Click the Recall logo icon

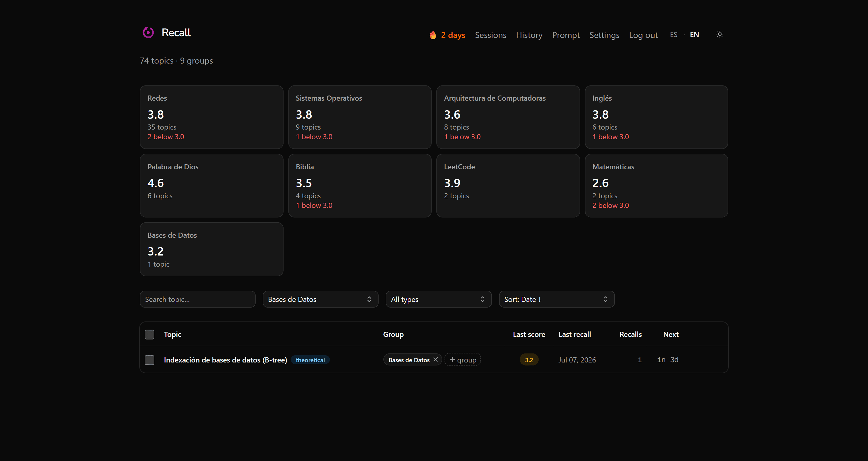coord(148,32)
